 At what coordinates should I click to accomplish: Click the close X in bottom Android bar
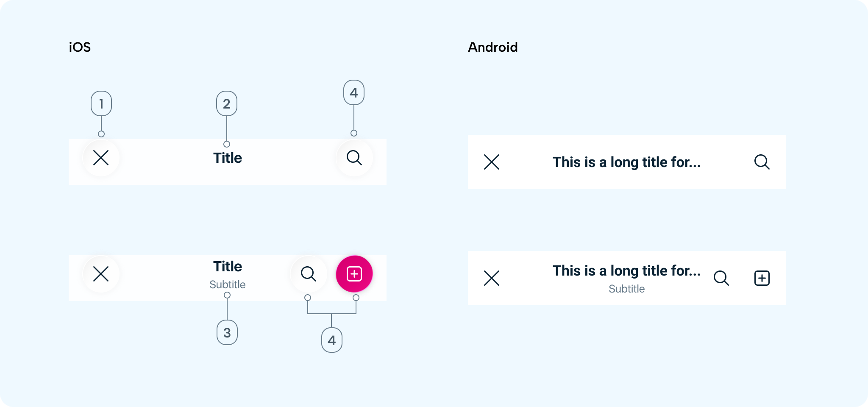click(x=492, y=278)
